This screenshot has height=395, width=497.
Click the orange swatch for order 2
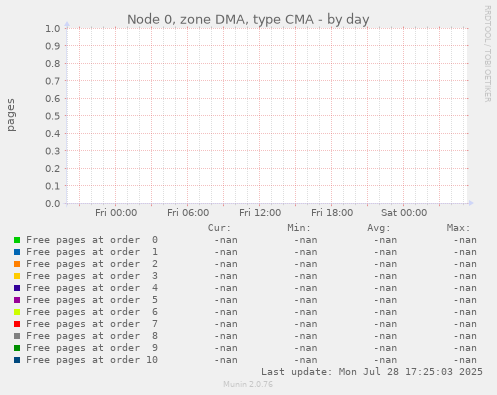coord(17,264)
